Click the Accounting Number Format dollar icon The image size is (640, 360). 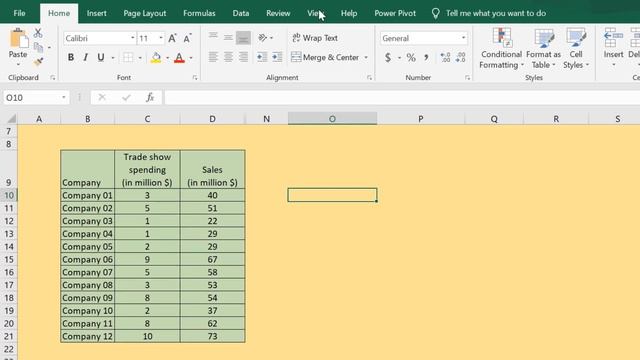[x=388, y=58]
